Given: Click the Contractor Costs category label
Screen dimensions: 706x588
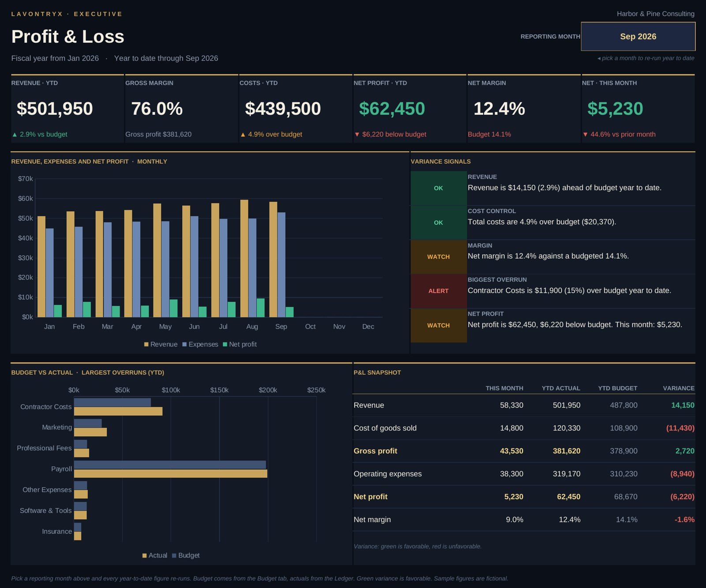Looking at the screenshot, I should point(46,407).
